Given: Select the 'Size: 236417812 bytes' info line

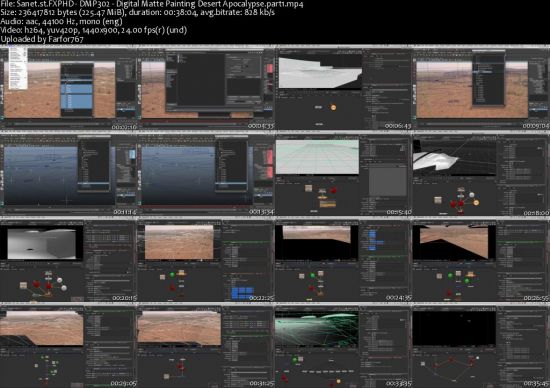Looking at the screenshot, I should (138, 13).
